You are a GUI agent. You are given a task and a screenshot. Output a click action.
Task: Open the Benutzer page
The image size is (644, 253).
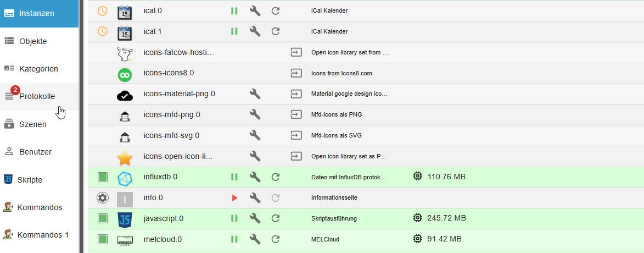35,152
